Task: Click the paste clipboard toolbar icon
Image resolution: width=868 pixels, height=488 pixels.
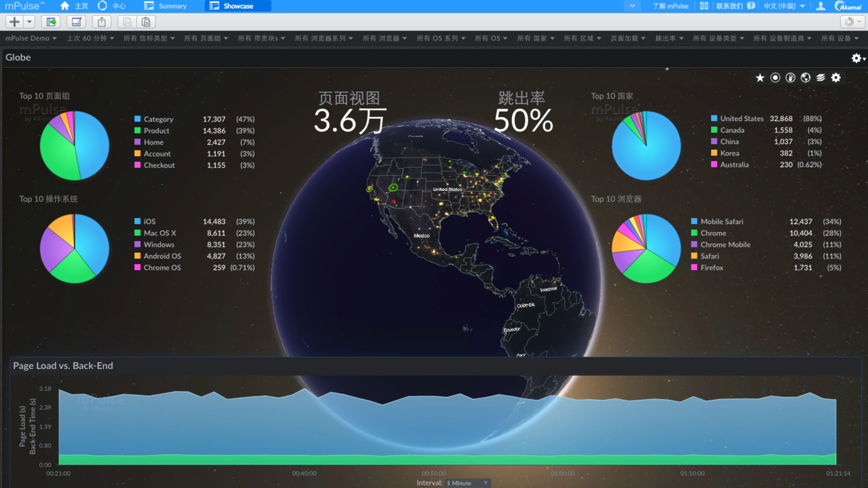Action: (146, 22)
